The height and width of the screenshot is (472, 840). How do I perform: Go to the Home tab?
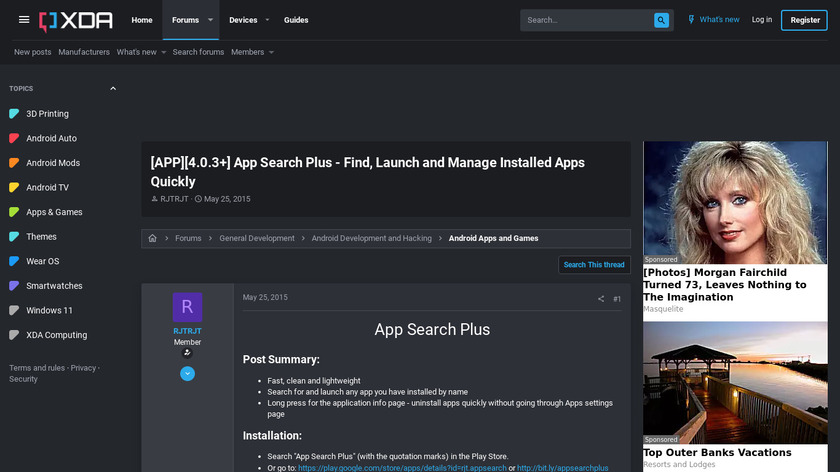click(142, 20)
